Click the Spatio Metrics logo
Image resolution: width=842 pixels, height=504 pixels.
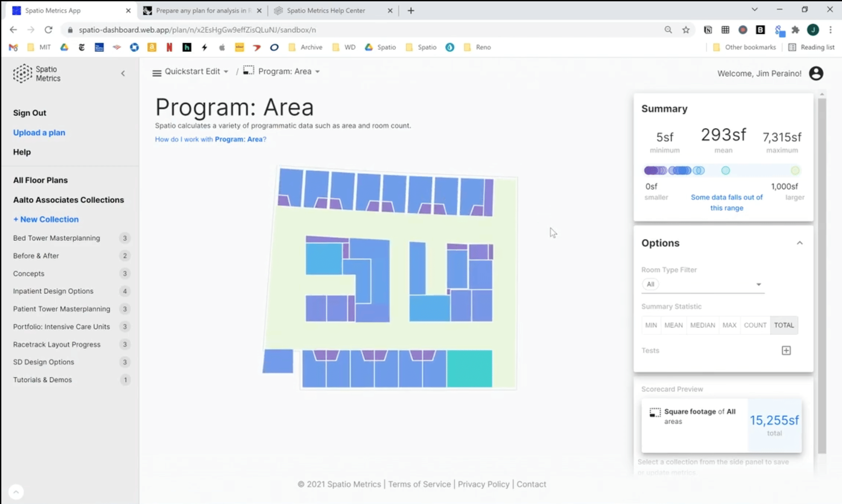click(37, 73)
